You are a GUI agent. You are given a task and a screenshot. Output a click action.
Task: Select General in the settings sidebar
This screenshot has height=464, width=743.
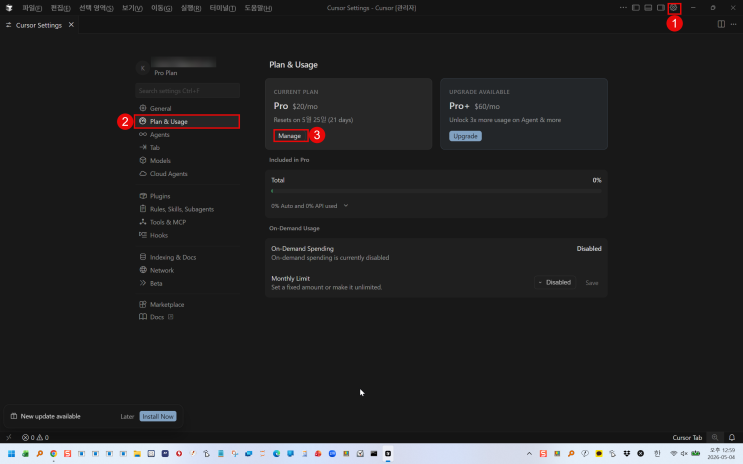pos(188,108)
